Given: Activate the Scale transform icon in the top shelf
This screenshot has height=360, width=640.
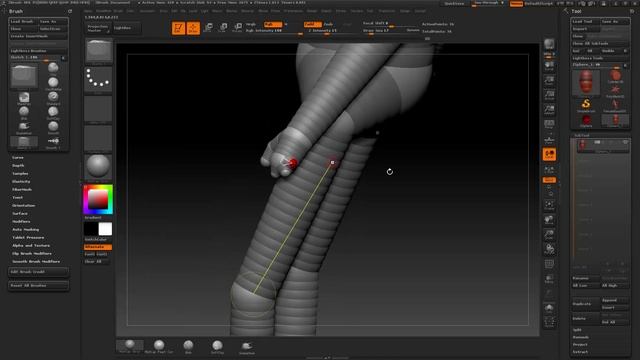Looking at the screenshot, I should pos(223,28).
